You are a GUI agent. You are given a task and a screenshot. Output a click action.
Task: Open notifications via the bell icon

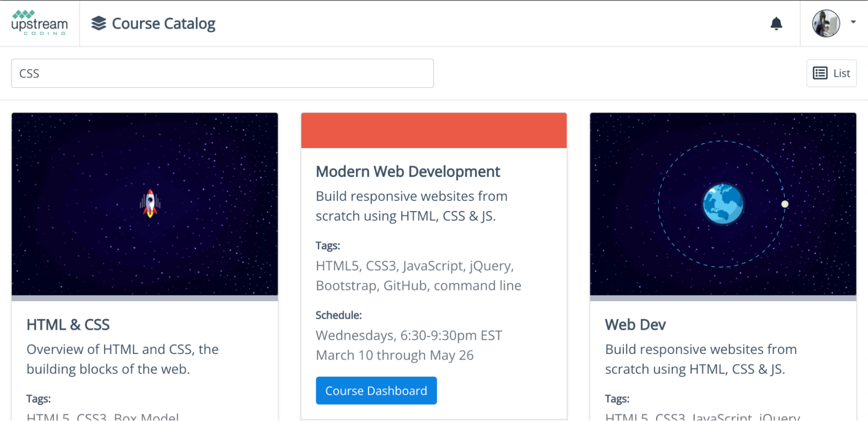point(776,23)
